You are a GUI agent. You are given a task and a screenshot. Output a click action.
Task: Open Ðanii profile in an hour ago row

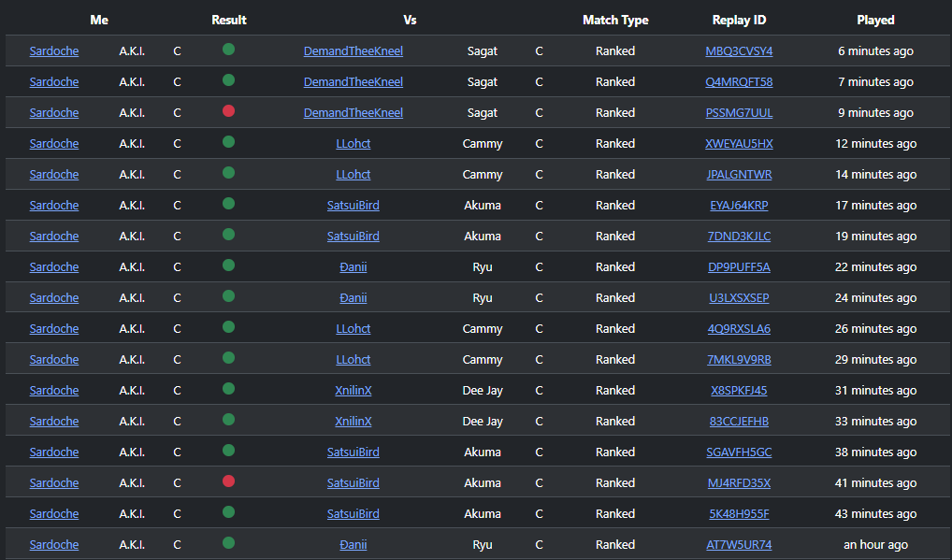point(353,545)
